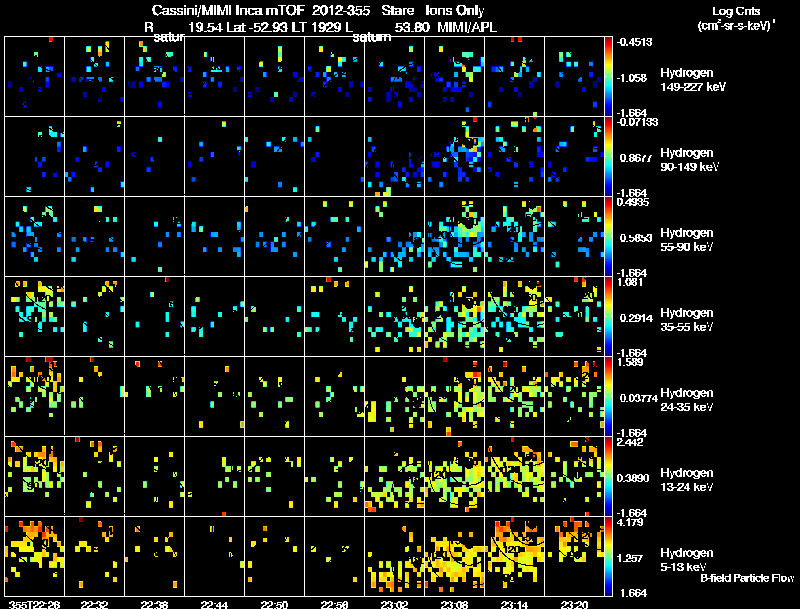Image resolution: width=800 pixels, height=609 pixels.
Task: Open the 5-13 keV panel at 22:26
Action: point(34,556)
